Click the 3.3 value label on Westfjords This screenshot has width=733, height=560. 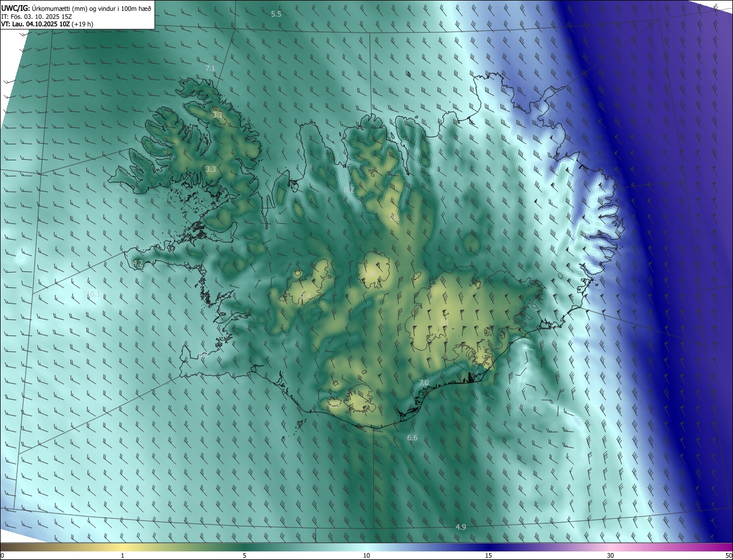211,169
